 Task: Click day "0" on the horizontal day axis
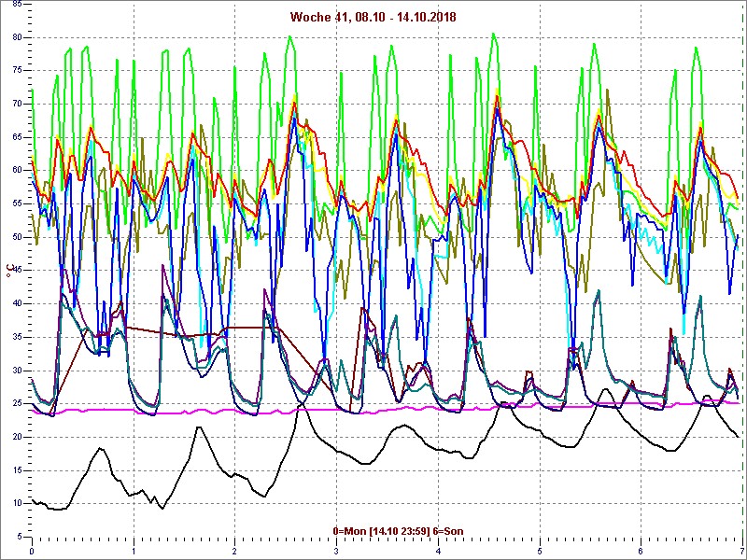coord(32,552)
